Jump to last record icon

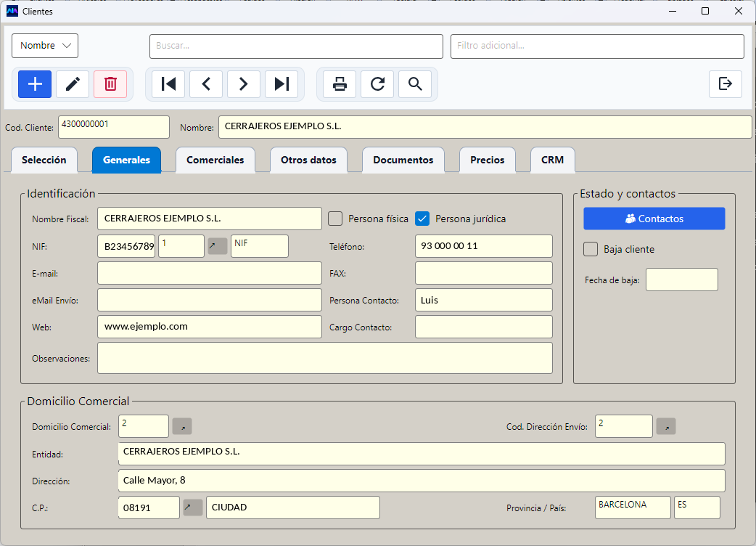click(x=281, y=84)
